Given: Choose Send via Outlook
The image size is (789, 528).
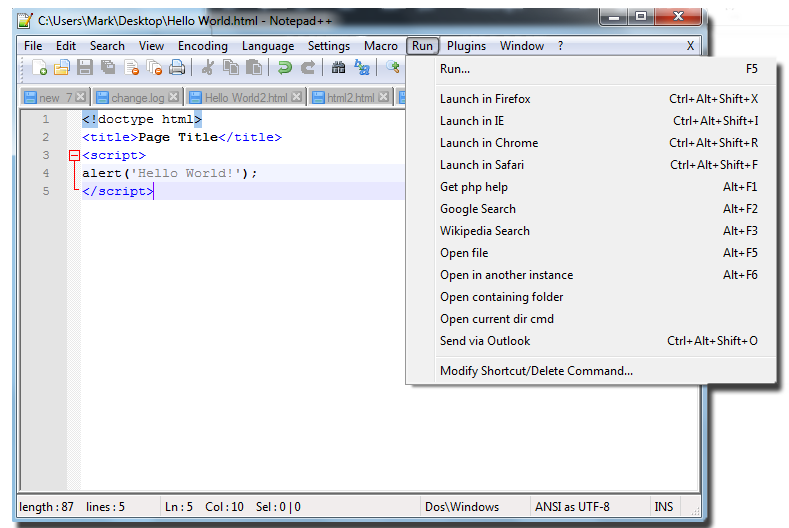Looking at the screenshot, I should pos(591,341).
